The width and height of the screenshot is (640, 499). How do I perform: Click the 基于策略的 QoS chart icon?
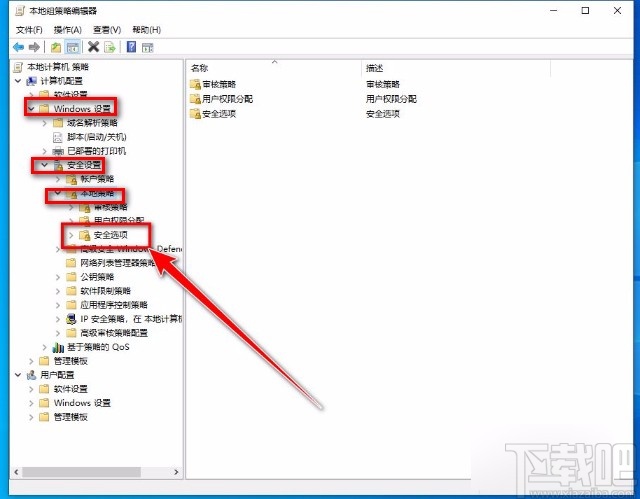58,347
